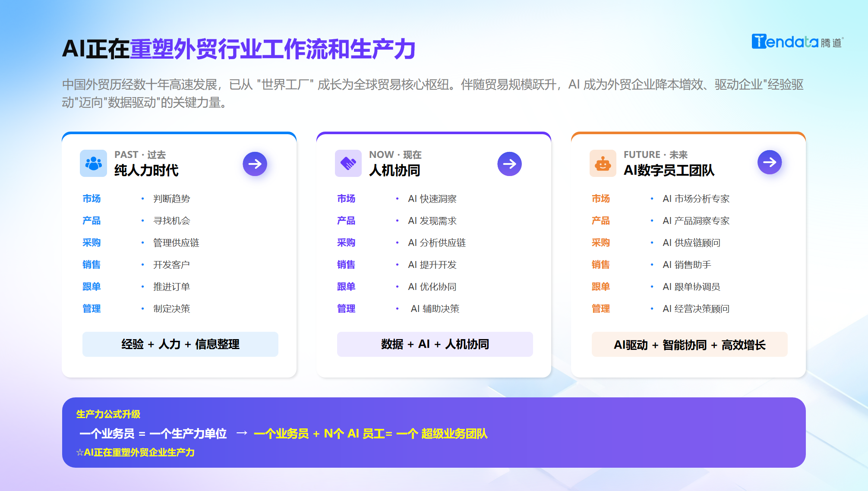Click the AI 供应链顾问 item

pyautogui.click(x=691, y=242)
